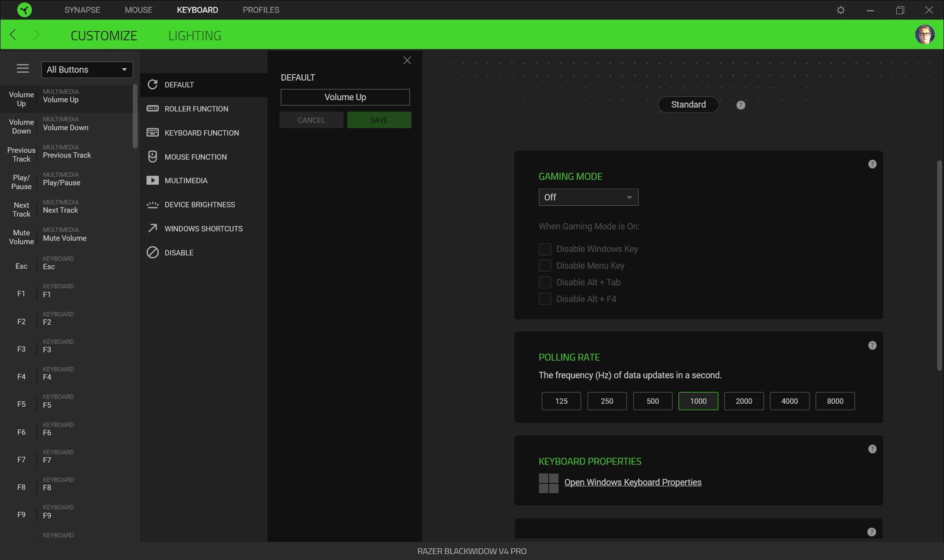Select Mute Volume button row
This screenshot has width=944, height=560.
(66, 237)
